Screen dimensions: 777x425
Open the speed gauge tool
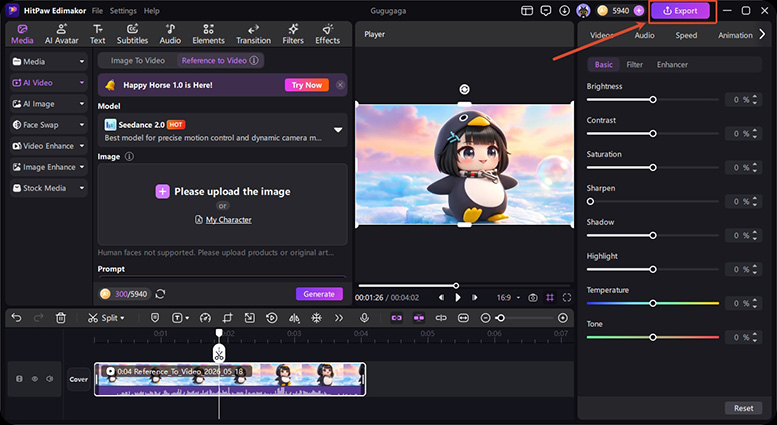click(205, 318)
